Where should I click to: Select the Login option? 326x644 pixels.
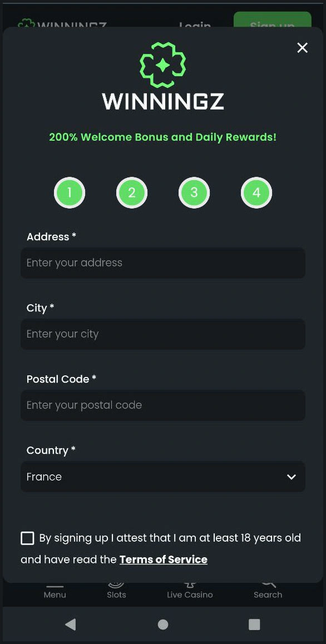[x=195, y=26]
